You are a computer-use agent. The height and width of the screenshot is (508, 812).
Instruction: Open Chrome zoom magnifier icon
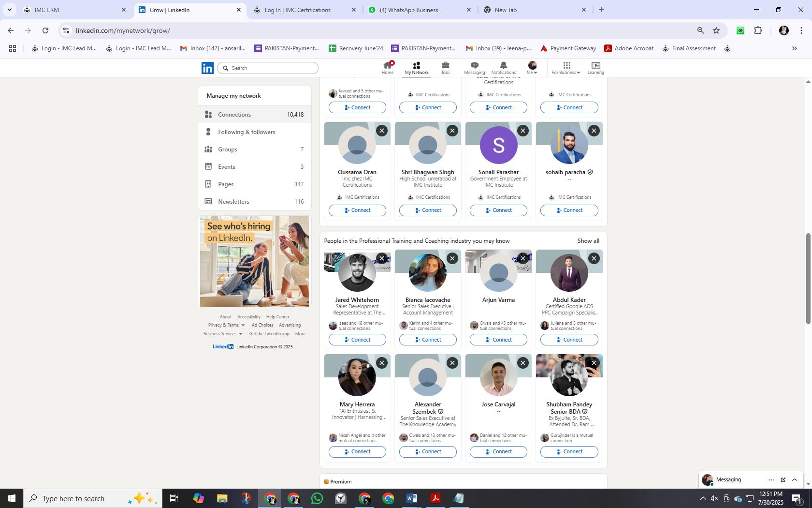700,30
